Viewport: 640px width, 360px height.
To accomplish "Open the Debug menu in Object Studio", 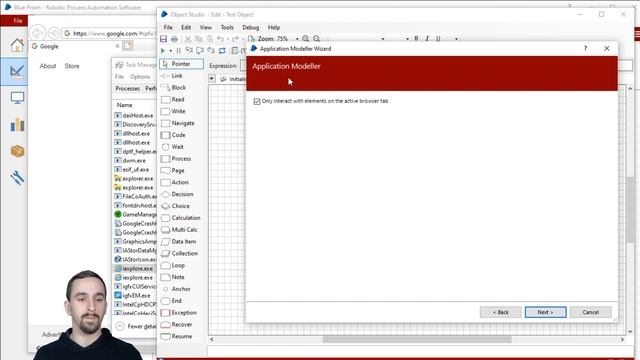I will click(251, 27).
